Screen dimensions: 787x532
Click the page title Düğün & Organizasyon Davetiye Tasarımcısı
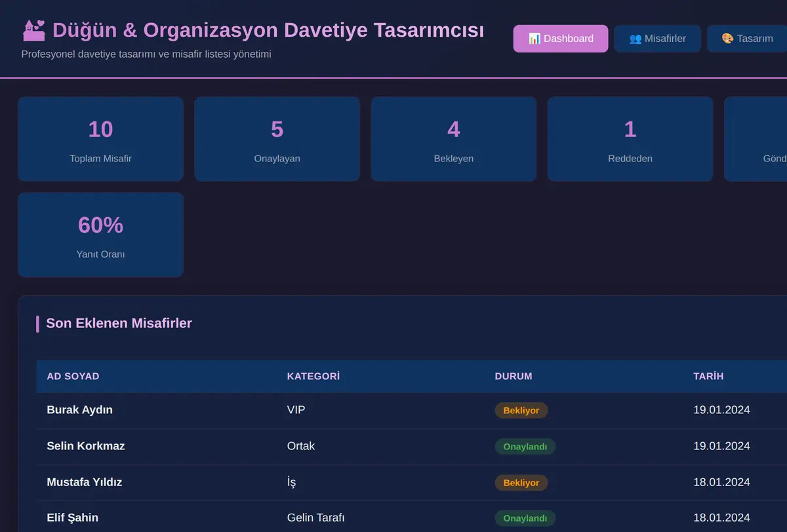tap(268, 30)
